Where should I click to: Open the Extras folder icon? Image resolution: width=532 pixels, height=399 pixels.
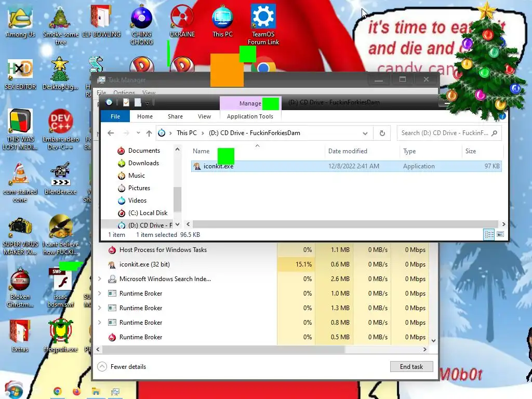point(20,336)
